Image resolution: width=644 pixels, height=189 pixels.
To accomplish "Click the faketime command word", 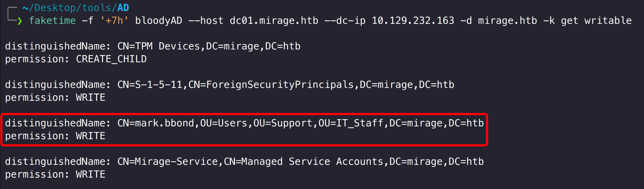I will click(52, 21).
